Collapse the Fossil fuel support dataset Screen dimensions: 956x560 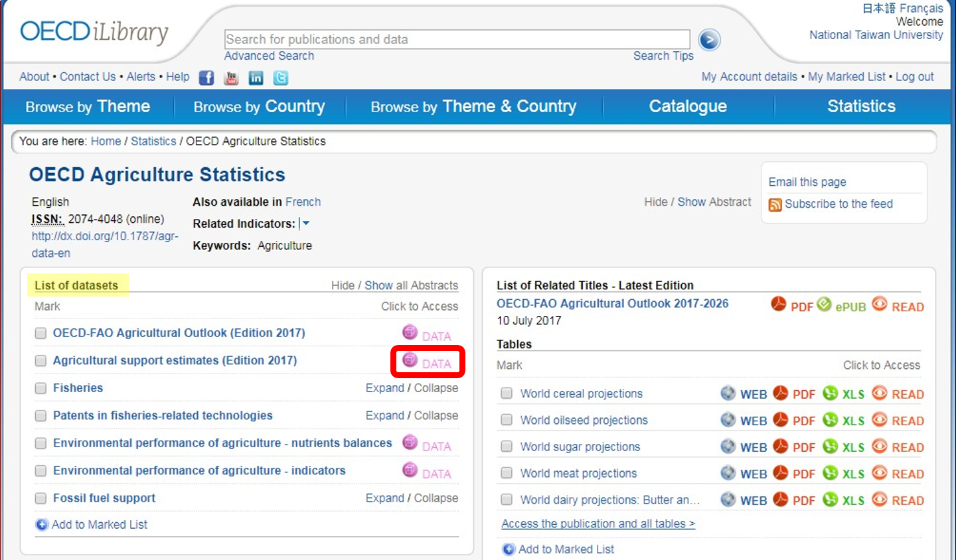(x=436, y=498)
